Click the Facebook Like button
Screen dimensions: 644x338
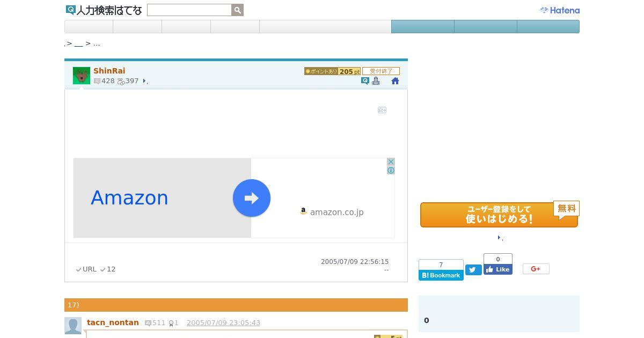click(x=498, y=269)
